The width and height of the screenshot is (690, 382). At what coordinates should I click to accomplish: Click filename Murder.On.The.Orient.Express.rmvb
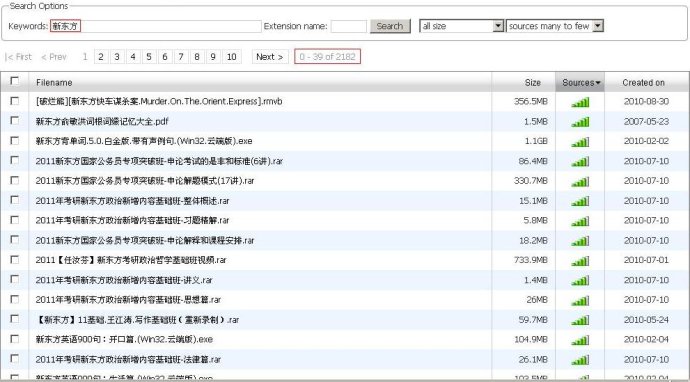click(159, 102)
